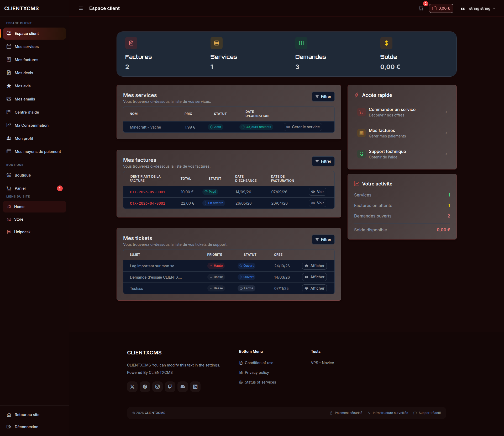Click the Solde card dollar icon
The width and height of the screenshot is (504, 436).
pos(386,43)
